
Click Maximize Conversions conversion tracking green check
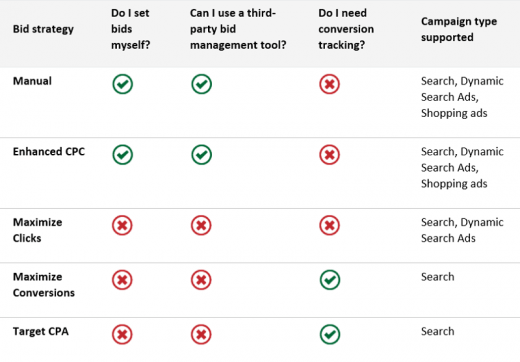(x=330, y=280)
